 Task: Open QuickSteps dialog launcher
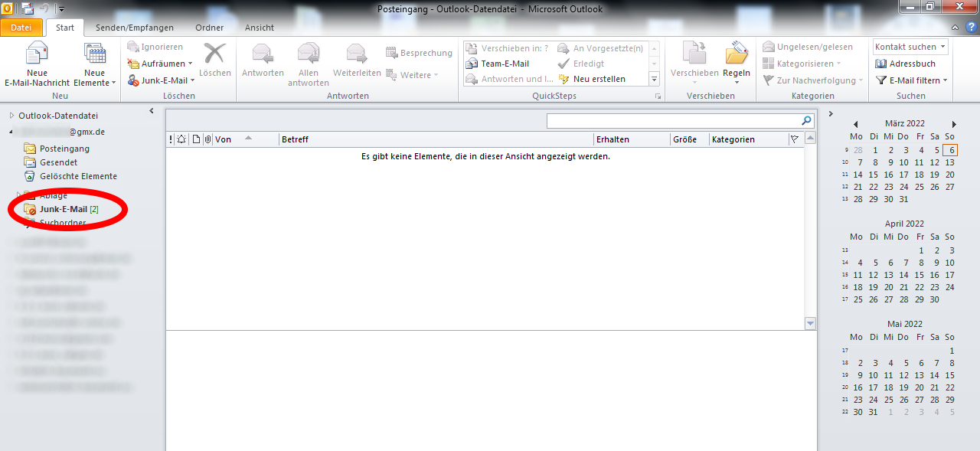(657, 96)
